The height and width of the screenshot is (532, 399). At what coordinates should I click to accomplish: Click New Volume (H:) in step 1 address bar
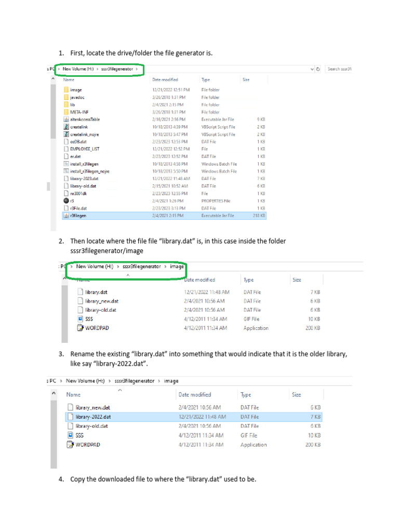click(78, 69)
